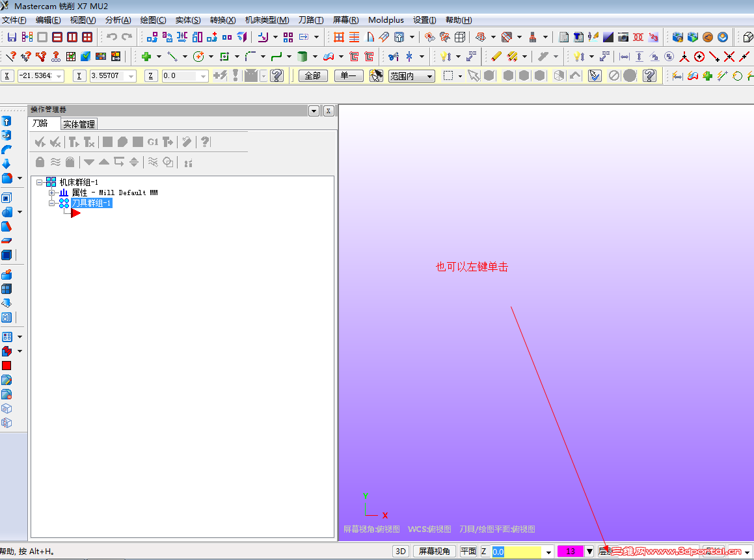The height and width of the screenshot is (560, 754).
Task: Click the camera screen capture icon
Action: point(623,37)
